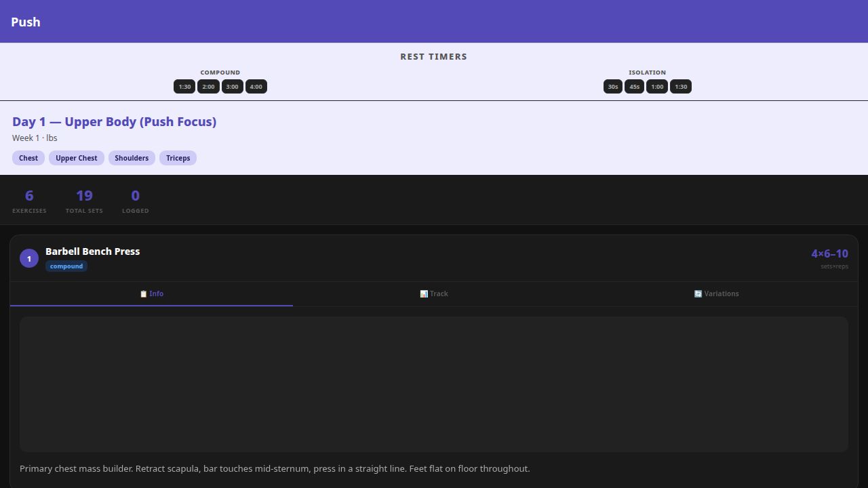Image resolution: width=868 pixels, height=488 pixels.
Task: Start the 2:00 compound rest timer
Action: click(x=208, y=87)
